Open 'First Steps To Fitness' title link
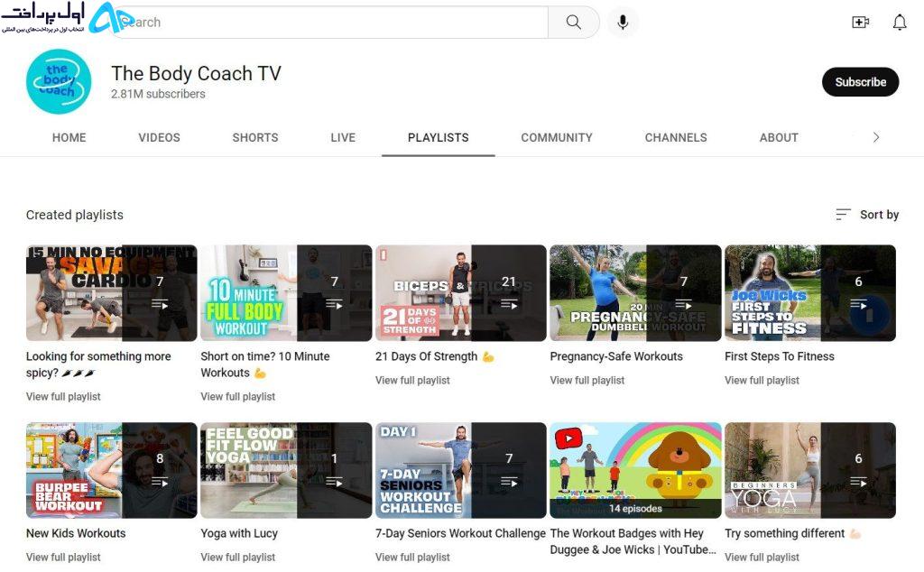Viewport: 924px width, 572px height. pyautogui.click(x=780, y=356)
